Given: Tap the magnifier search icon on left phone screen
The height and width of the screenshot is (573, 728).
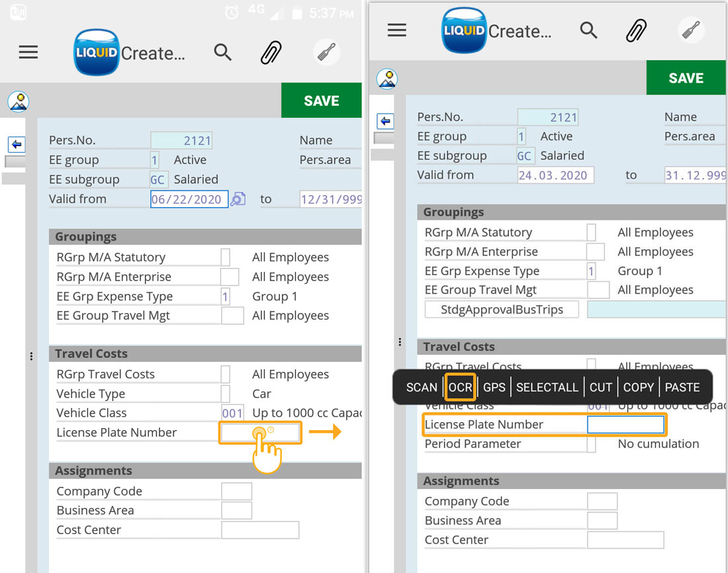Looking at the screenshot, I should (223, 52).
